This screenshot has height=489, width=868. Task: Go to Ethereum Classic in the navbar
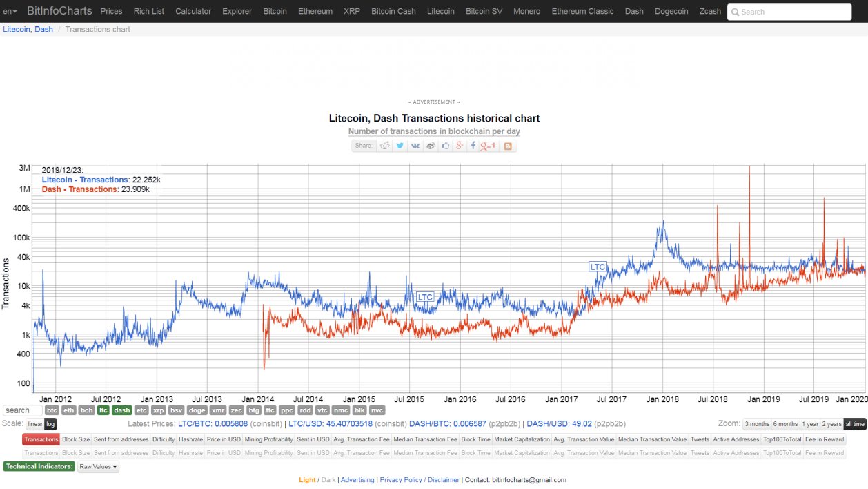pyautogui.click(x=582, y=11)
